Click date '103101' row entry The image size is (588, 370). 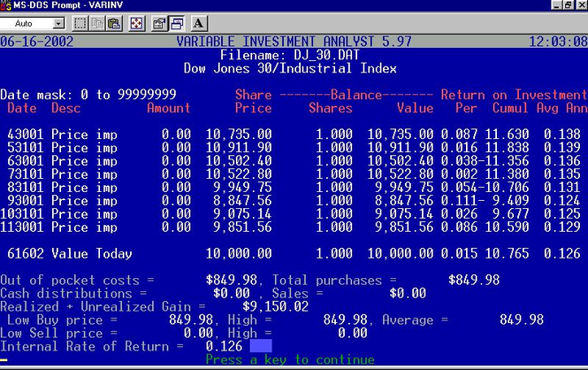[22, 214]
